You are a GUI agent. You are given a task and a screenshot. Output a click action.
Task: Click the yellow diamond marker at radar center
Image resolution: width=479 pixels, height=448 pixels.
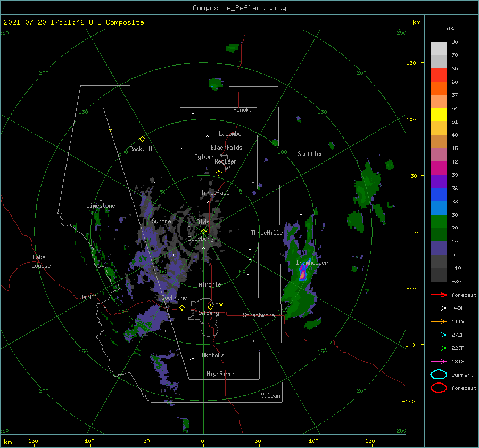point(203,232)
